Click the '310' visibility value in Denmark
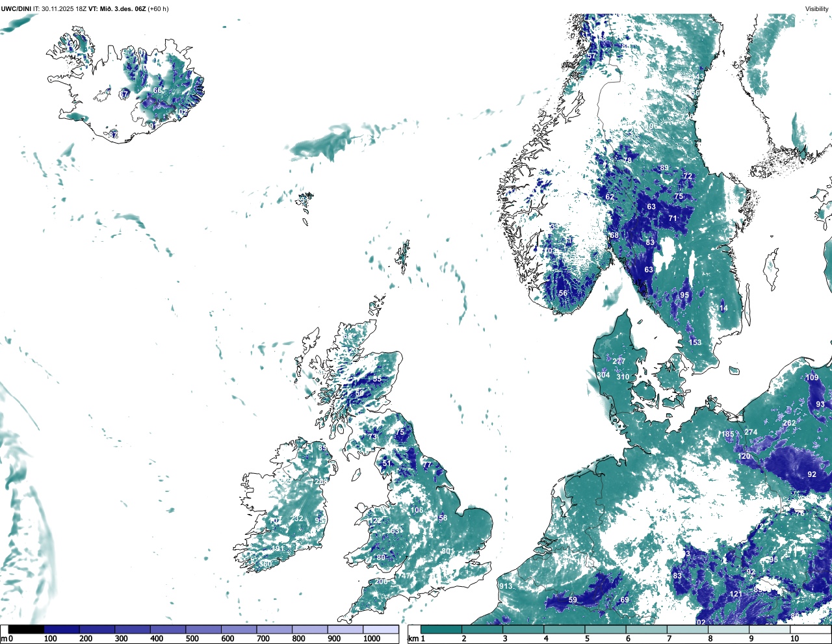The height and width of the screenshot is (644, 832). click(623, 377)
